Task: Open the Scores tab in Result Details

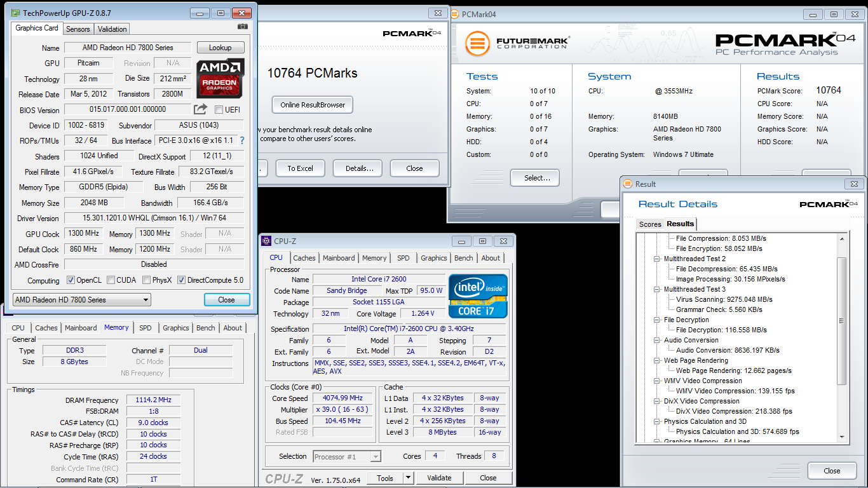Action: pyautogui.click(x=650, y=224)
